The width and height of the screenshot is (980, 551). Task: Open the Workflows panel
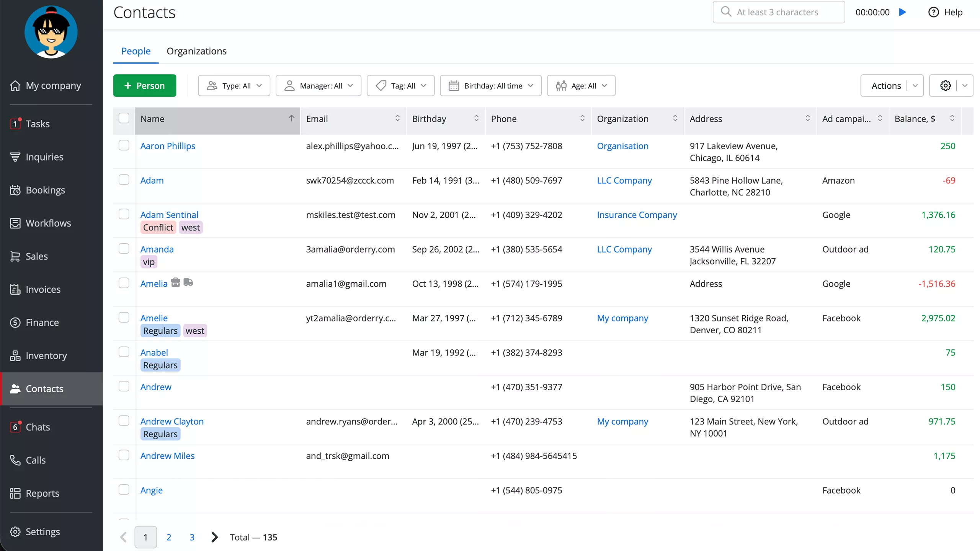click(48, 223)
